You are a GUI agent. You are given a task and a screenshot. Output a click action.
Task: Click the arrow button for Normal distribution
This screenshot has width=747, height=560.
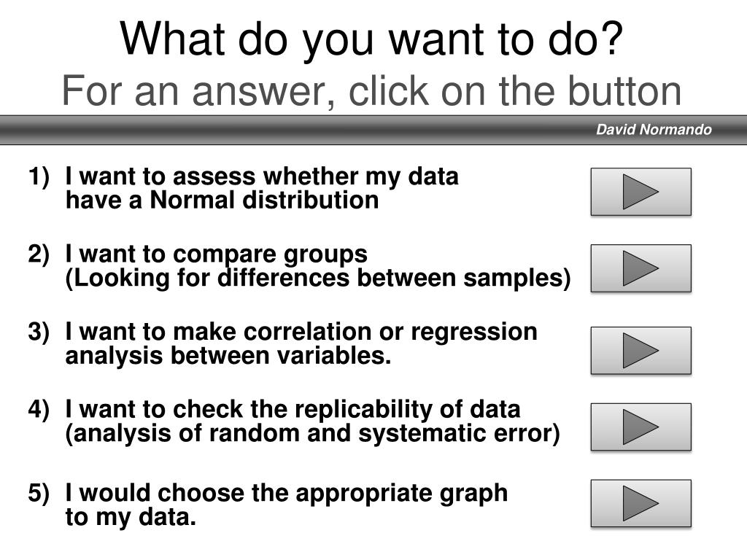[x=640, y=192]
